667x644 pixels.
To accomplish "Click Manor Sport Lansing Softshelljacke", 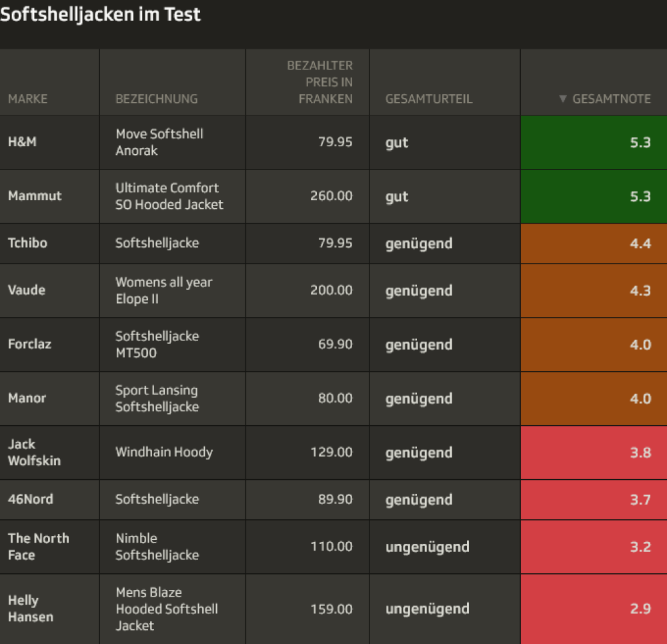I will [x=157, y=398].
